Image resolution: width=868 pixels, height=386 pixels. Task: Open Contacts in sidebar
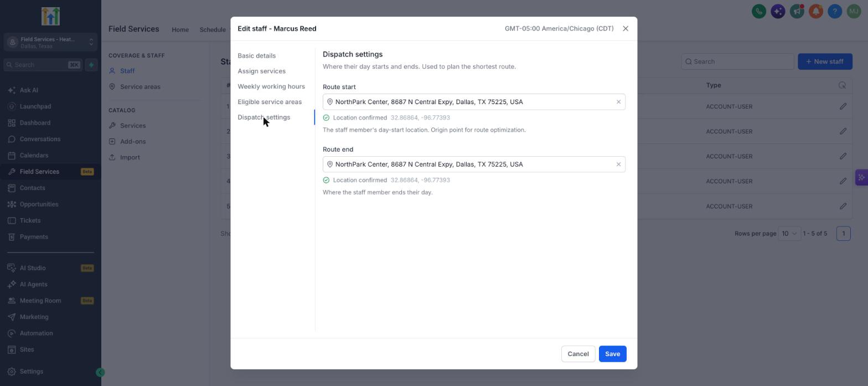click(x=50, y=188)
